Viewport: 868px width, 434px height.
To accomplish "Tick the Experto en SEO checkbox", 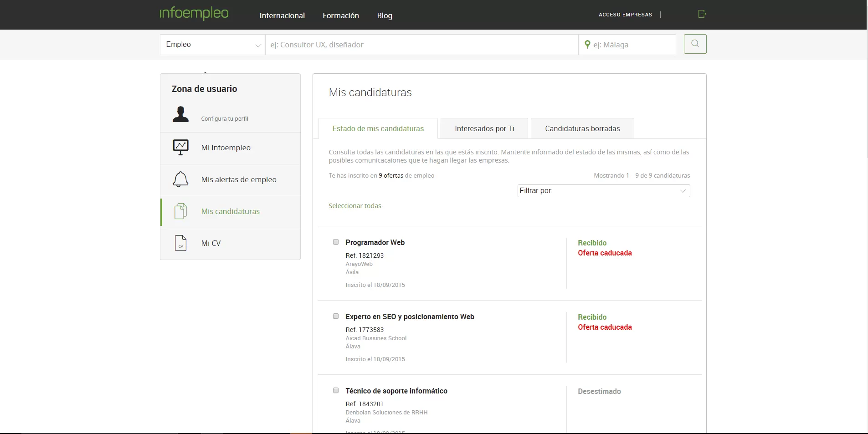I will click(x=336, y=316).
